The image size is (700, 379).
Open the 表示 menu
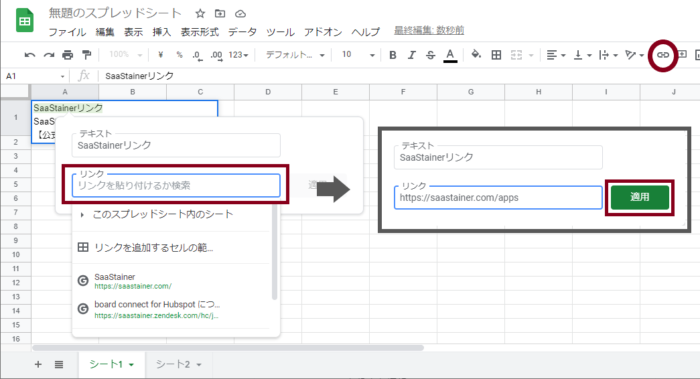click(133, 32)
